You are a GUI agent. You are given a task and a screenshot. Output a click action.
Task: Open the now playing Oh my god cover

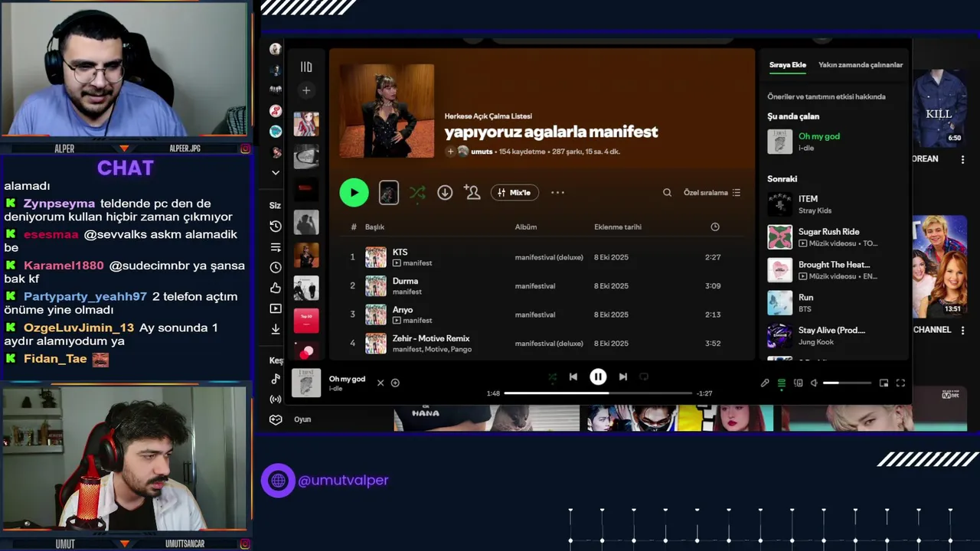(306, 383)
